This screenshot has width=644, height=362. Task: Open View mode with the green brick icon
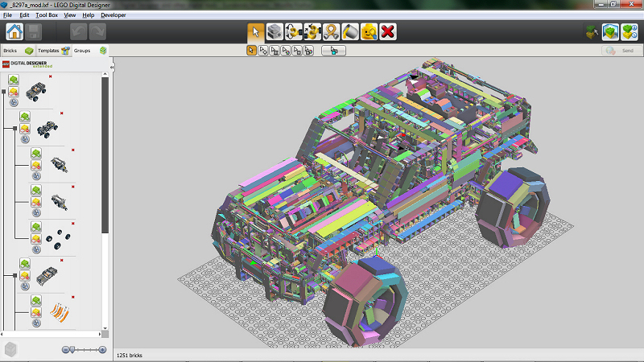(x=610, y=31)
